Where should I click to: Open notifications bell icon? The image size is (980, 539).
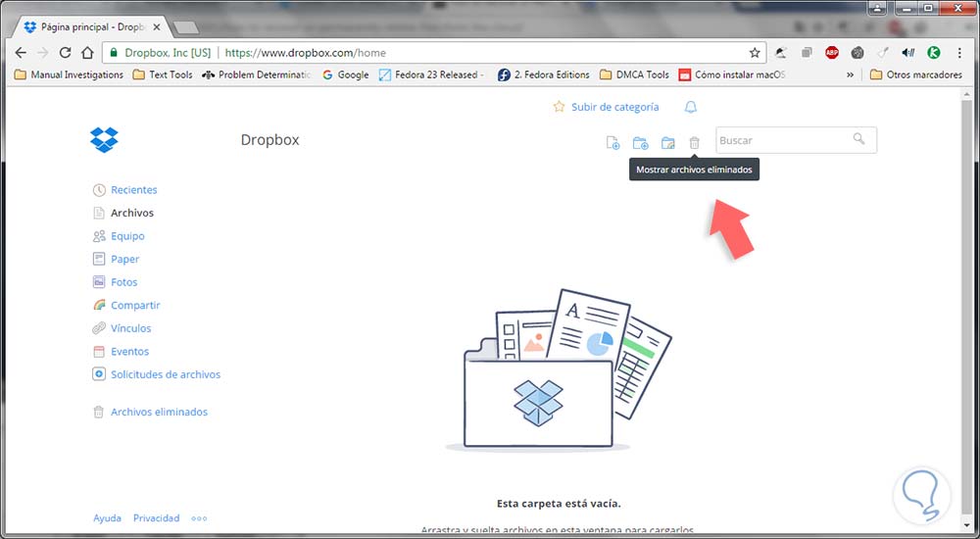[691, 107]
